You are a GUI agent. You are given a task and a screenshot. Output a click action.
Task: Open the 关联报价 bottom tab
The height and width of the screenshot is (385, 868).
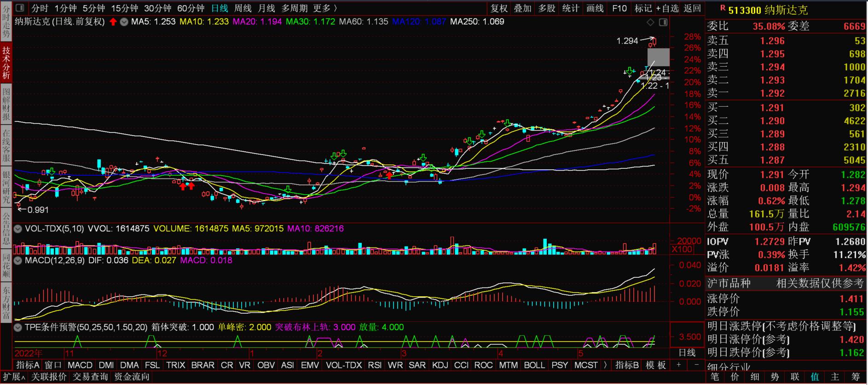[x=49, y=377]
